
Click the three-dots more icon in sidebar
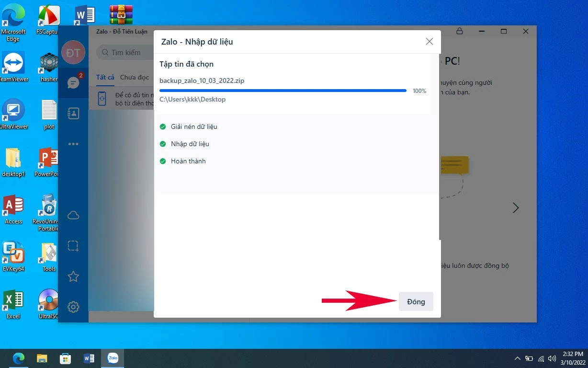(73, 144)
